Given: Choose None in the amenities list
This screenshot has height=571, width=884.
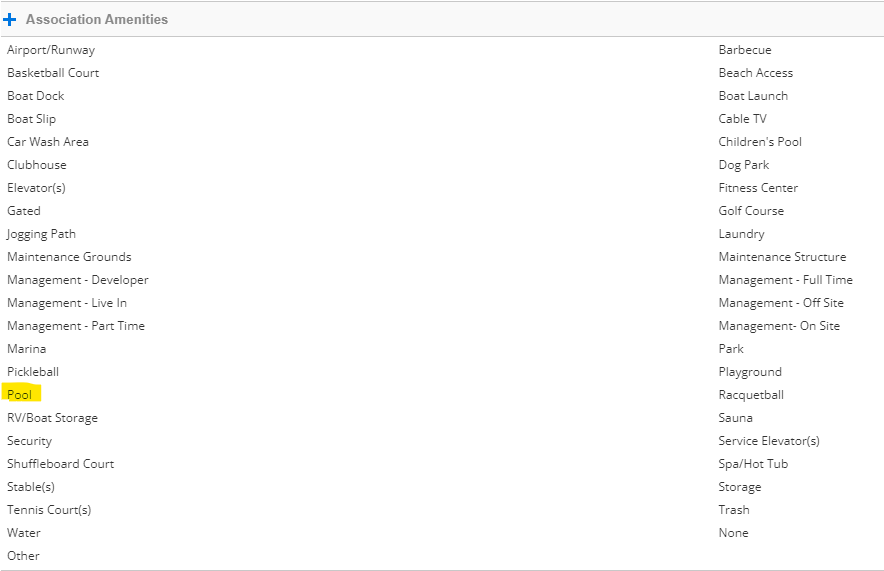Looking at the screenshot, I should pyautogui.click(x=733, y=533).
